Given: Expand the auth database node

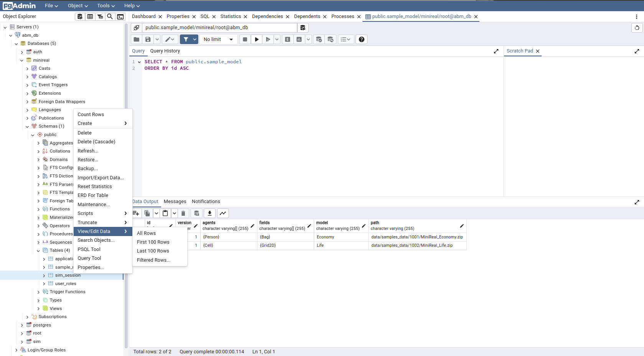Looking at the screenshot, I should tap(22, 52).
